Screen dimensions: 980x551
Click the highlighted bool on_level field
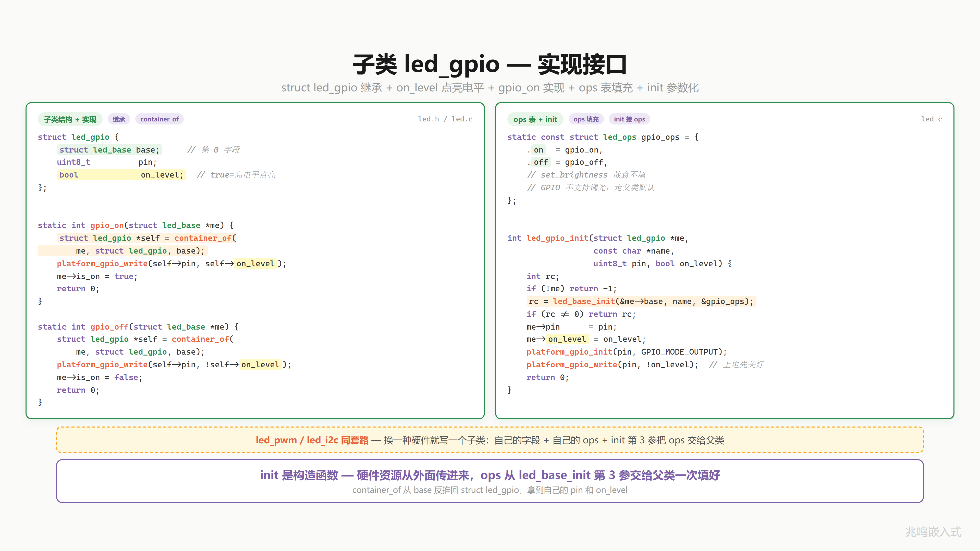[121, 175]
